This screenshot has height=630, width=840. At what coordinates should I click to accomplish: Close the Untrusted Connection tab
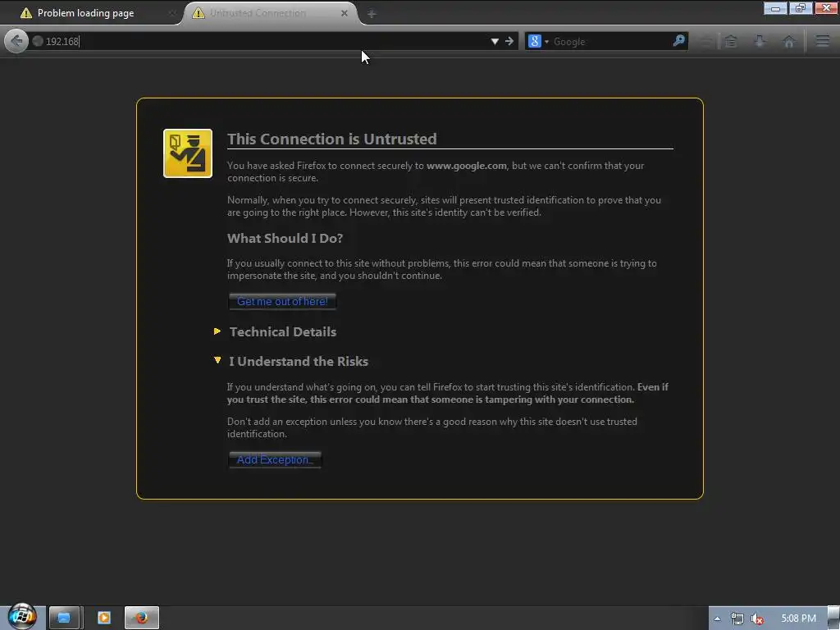[x=345, y=13]
